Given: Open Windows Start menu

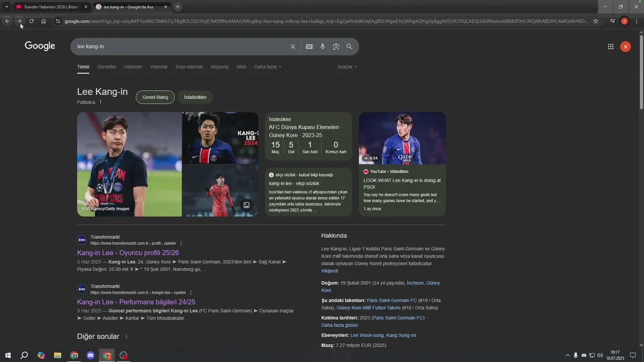Looking at the screenshot, I should tap(8, 355).
